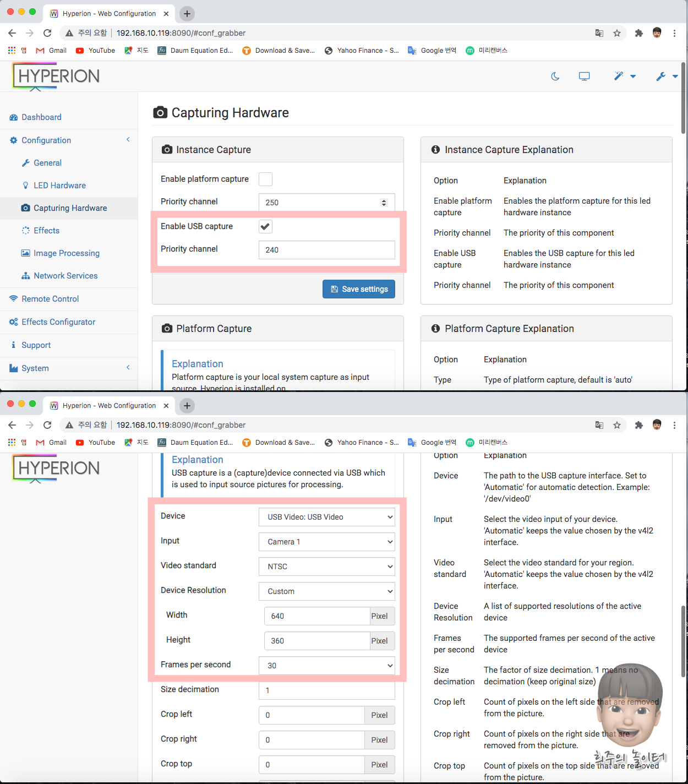The width and height of the screenshot is (688, 784).
Task: Open Chrome three-dot menu in bottom window
Action: point(675,425)
